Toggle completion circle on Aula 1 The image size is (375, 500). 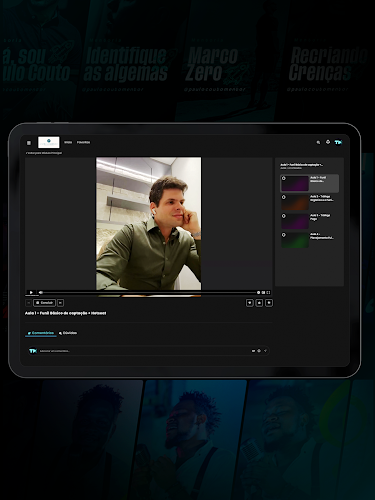(x=284, y=178)
